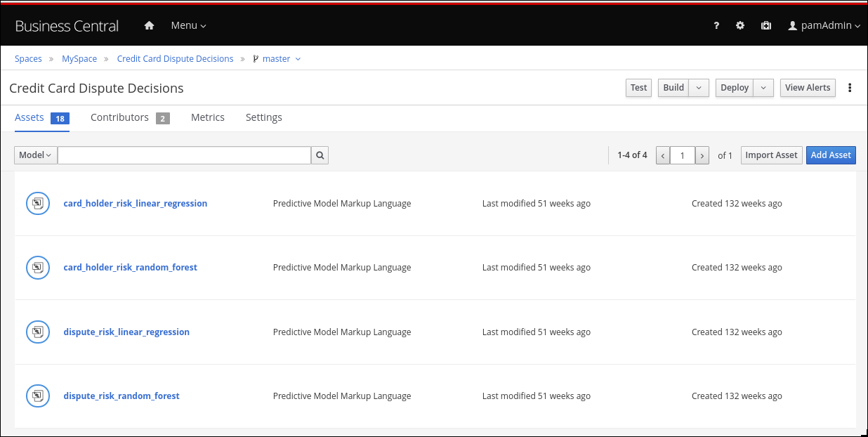Switch to the Settings tab
This screenshot has height=437, width=868.
[264, 117]
